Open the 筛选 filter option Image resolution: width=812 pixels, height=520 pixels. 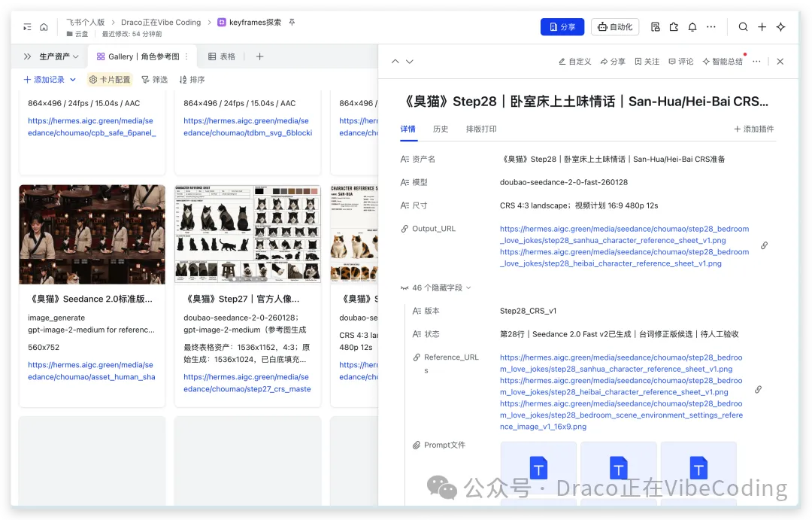click(154, 79)
